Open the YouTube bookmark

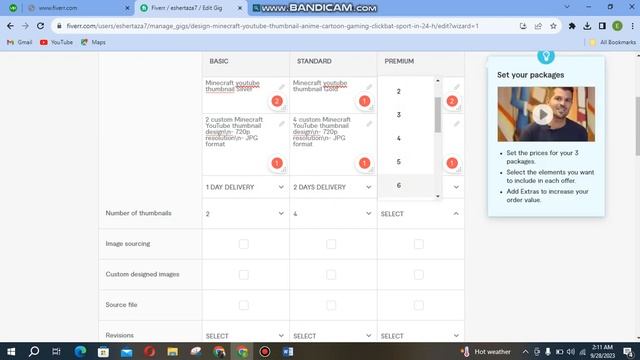[x=56, y=42]
